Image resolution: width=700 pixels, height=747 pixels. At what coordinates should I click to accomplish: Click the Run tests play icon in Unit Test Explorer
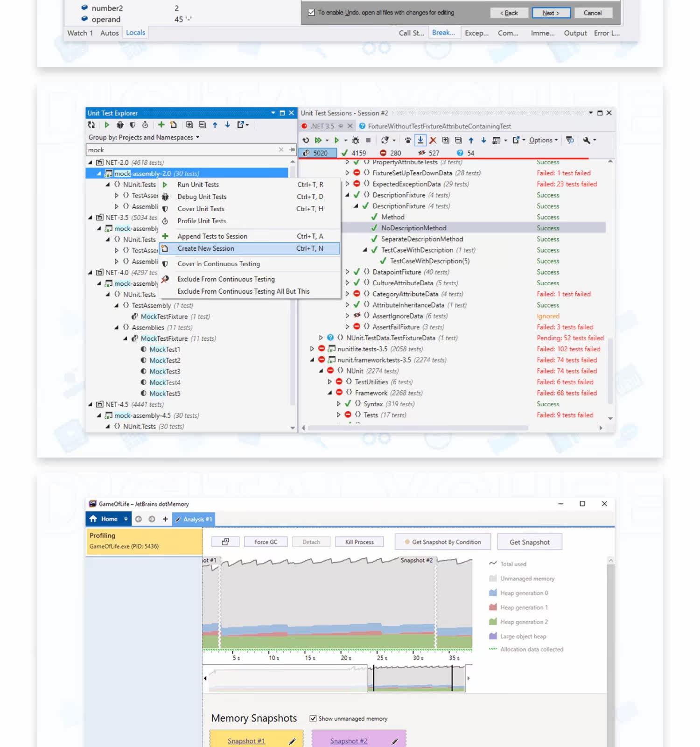click(x=107, y=125)
